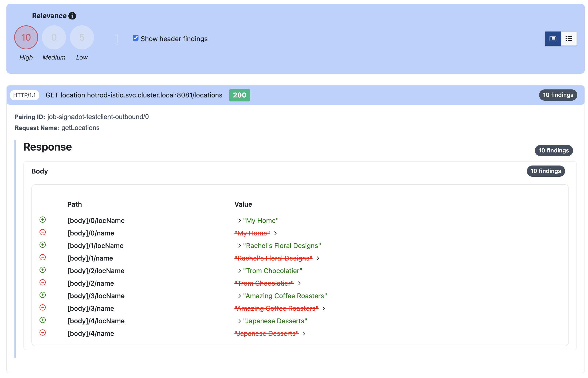Click red minus icon for [body]/3/name
This screenshot has width=588, height=378.
click(43, 308)
